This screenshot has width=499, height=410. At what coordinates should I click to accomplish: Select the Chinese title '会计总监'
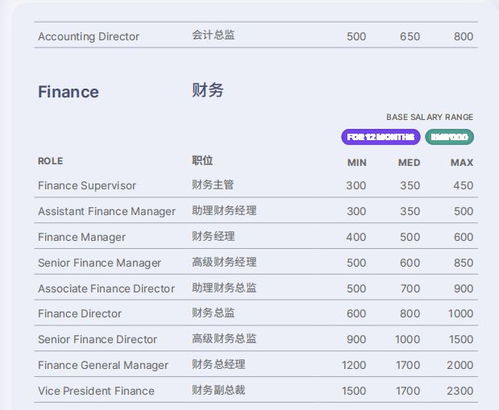pos(213,35)
